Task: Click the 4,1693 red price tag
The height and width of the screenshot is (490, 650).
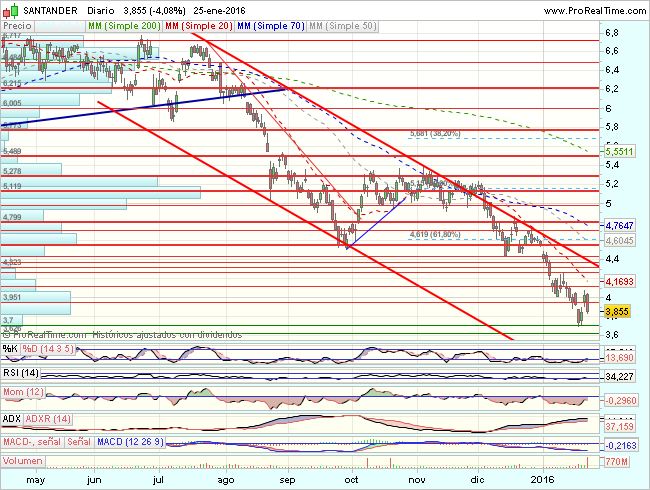Action: click(619, 282)
